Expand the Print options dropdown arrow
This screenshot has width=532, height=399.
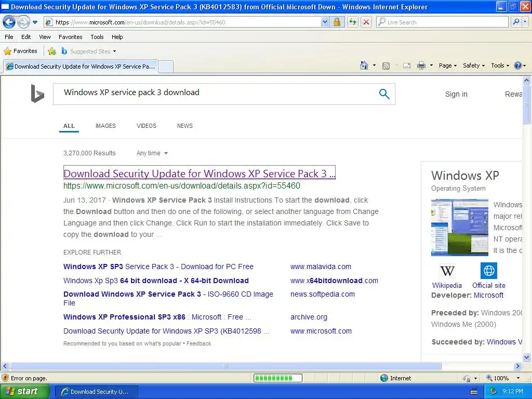431,65
